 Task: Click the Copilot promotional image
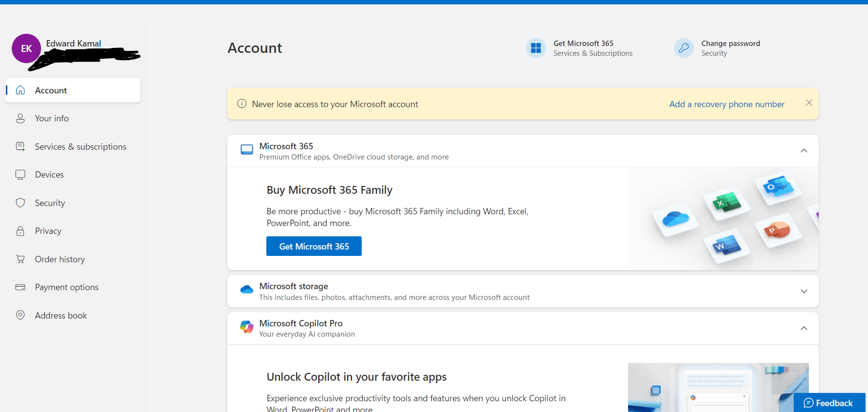pos(718,387)
